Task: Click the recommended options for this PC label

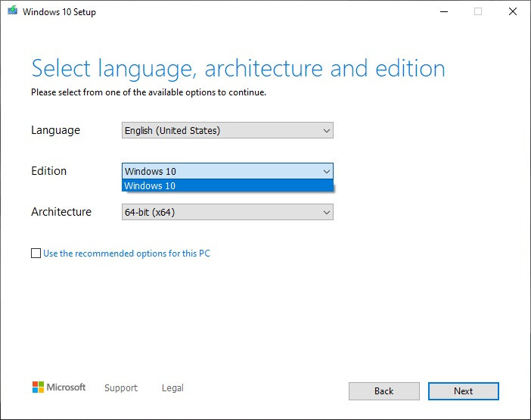Action: coord(126,254)
